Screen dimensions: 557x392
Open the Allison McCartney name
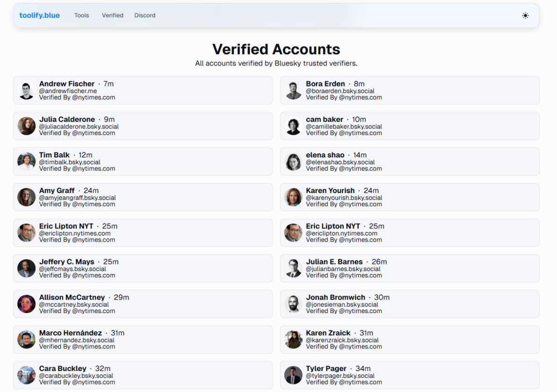tap(72, 297)
